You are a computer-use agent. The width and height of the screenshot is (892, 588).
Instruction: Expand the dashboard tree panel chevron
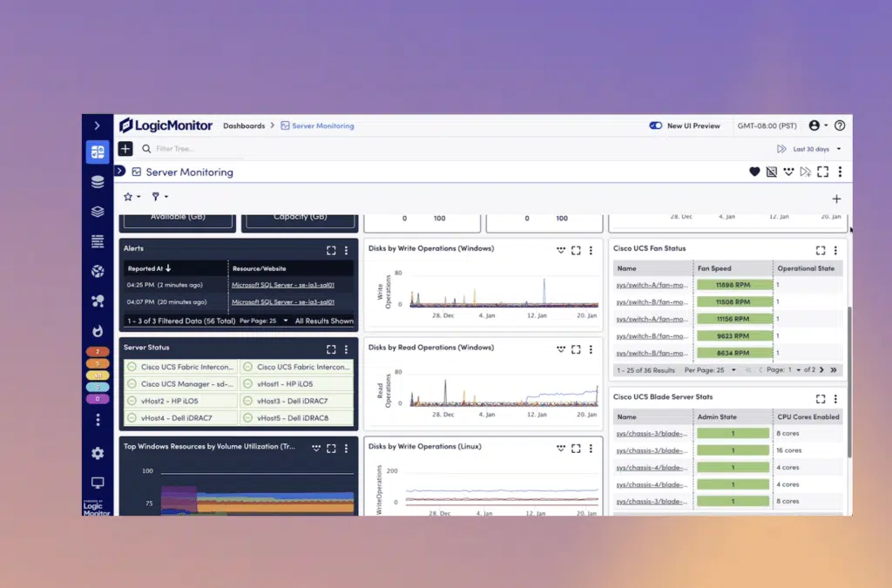click(121, 172)
